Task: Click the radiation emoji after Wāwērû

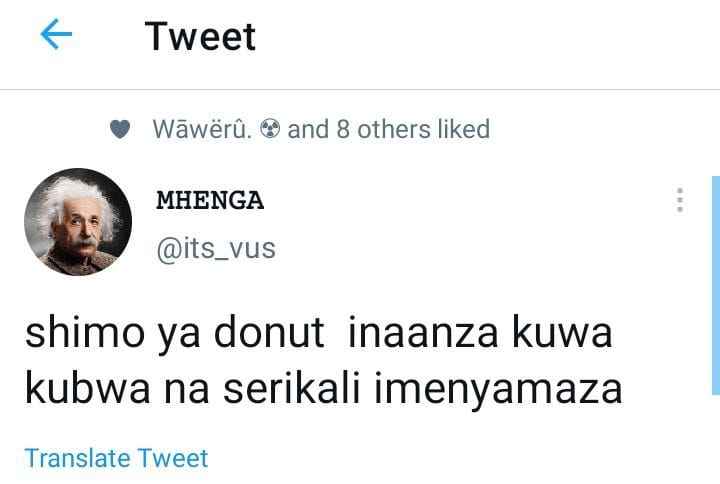Action: 269,130
